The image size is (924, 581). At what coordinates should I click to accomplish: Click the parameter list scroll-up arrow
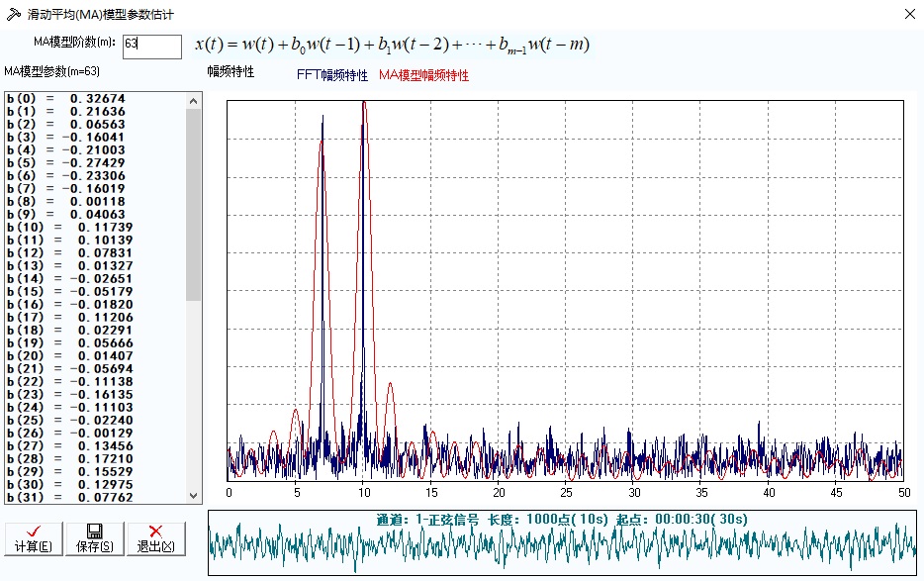point(193,101)
